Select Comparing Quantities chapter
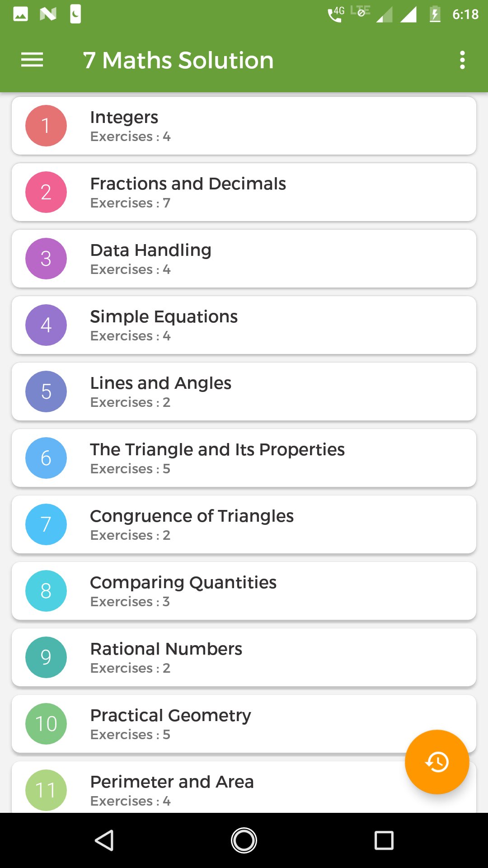Screen dimensions: 488x868 pyautogui.click(x=244, y=591)
